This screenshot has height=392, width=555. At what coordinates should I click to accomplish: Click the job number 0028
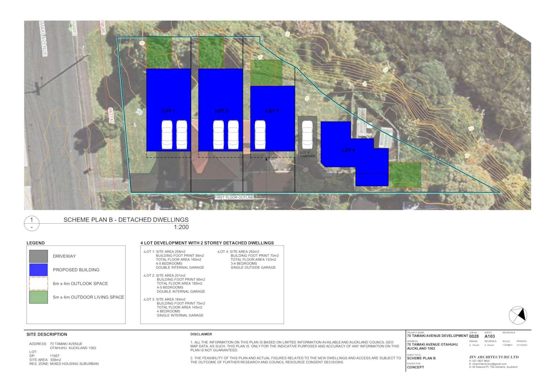pyautogui.click(x=474, y=336)
